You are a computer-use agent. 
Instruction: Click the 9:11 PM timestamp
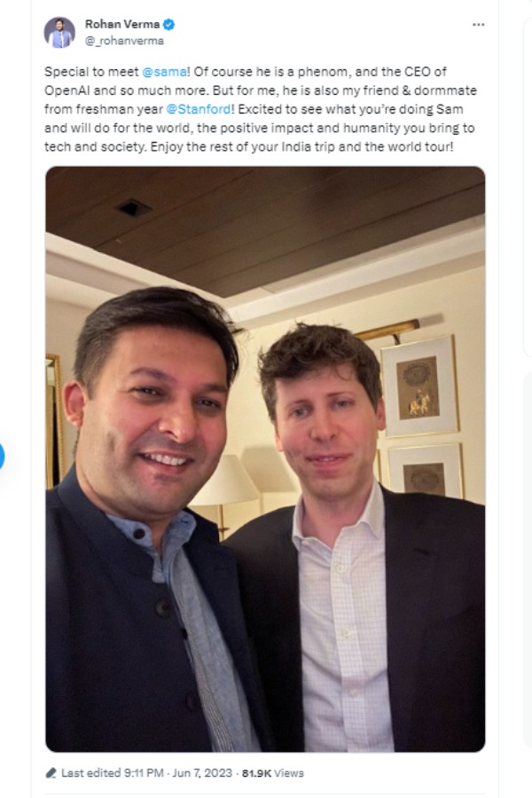coord(144,773)
